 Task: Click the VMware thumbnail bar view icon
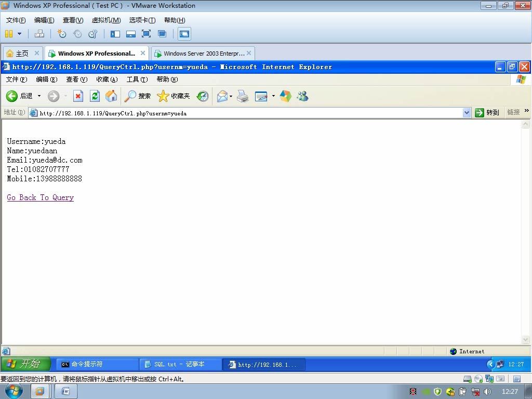130,34
